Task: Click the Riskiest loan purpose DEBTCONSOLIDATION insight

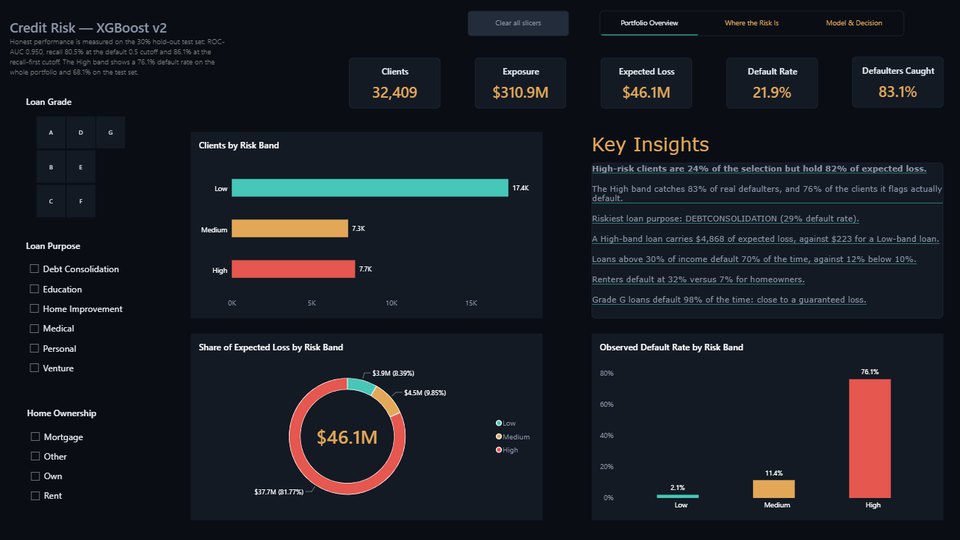Action: pyautogui.click(x=726, y=219)
